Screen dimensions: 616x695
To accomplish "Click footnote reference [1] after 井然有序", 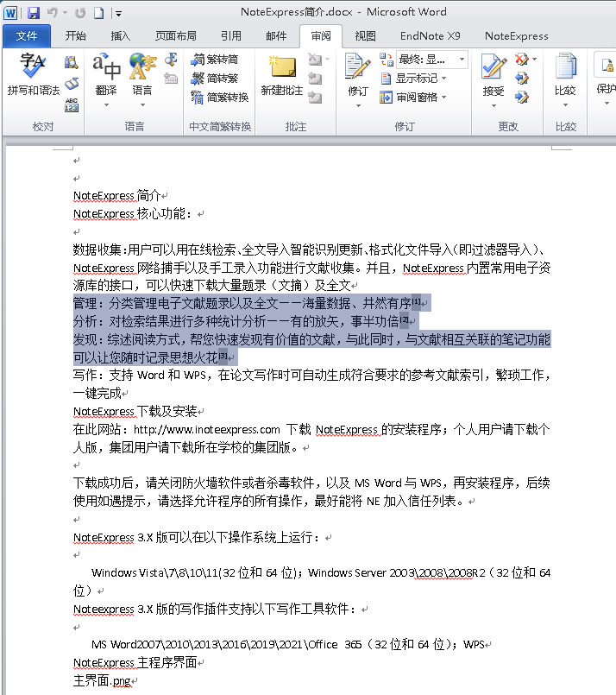I will [416, 301].
